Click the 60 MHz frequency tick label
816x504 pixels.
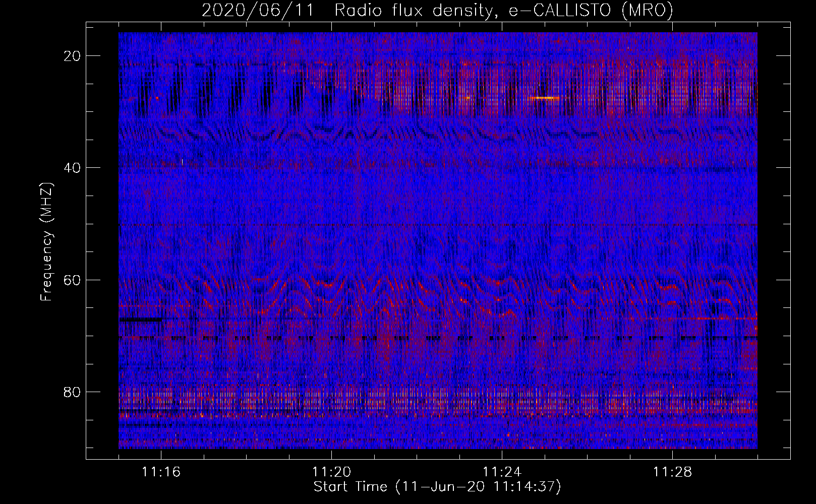click(x=73, y=280)
